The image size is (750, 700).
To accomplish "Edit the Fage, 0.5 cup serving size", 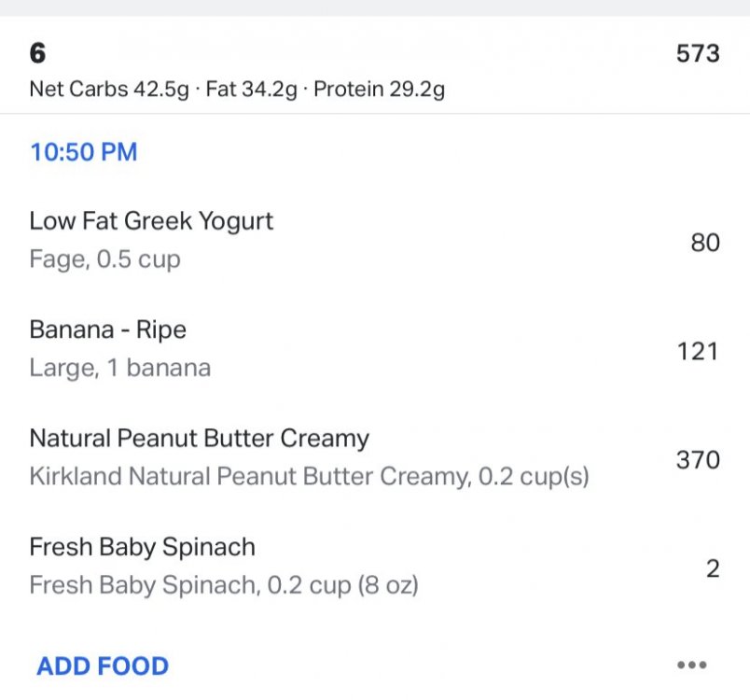I will click(x=105, y=259).
